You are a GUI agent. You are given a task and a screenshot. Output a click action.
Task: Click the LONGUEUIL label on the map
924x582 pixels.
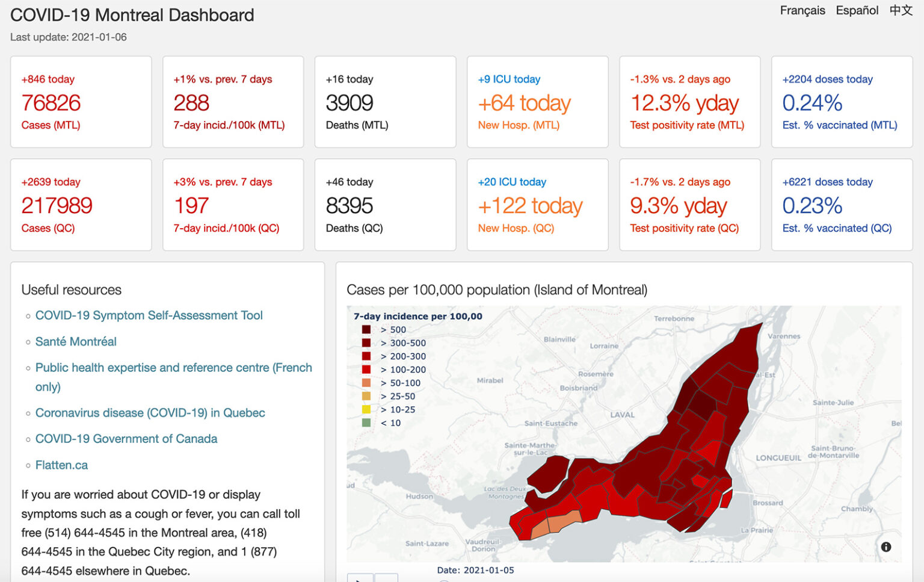(x=778, y=458)
